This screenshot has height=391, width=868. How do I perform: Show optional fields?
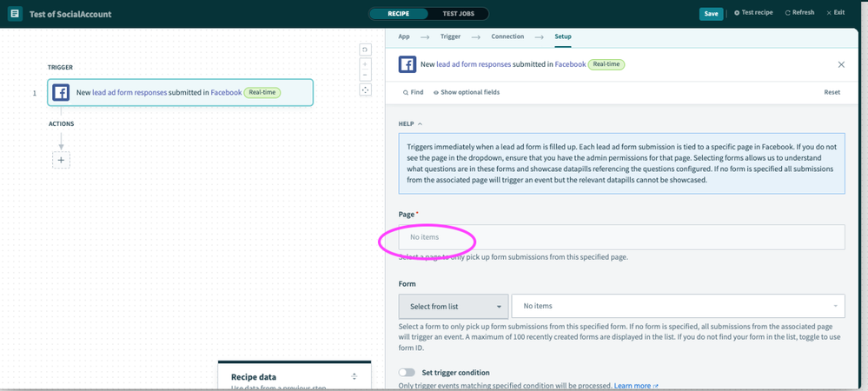click(467, 92)
